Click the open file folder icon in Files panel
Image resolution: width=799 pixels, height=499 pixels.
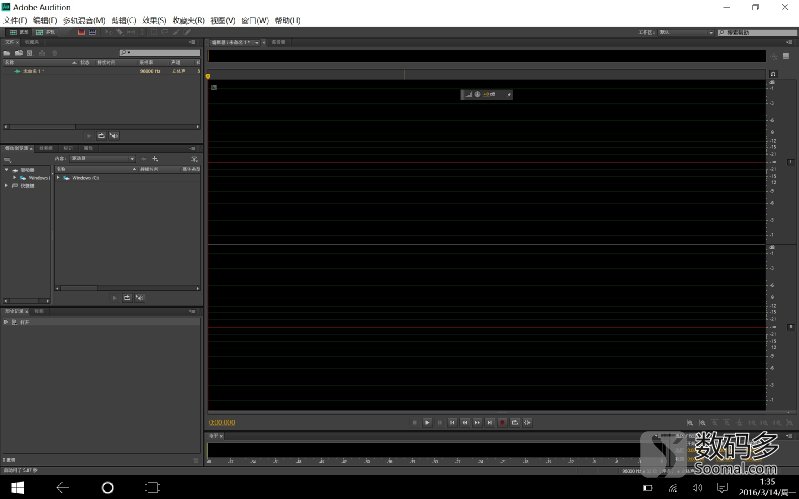tap(7, 52)
